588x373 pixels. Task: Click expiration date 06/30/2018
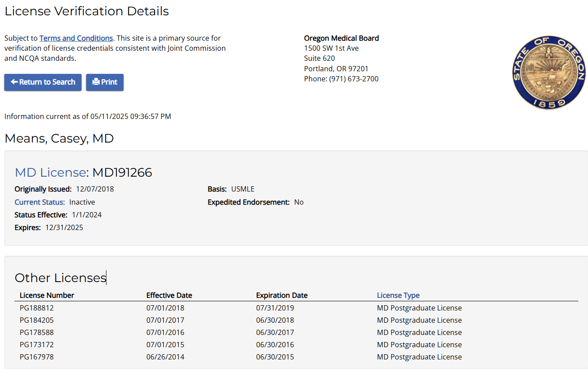click(x=275, y=320)
